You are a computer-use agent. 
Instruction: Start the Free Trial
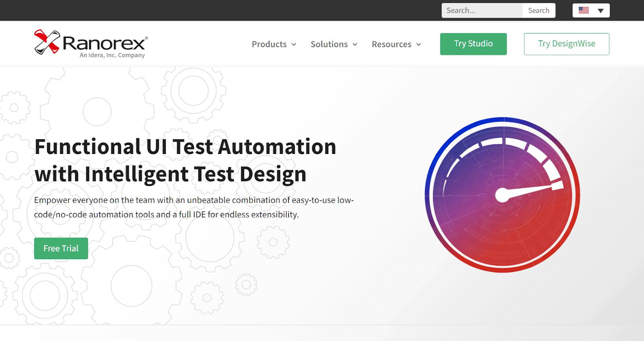coord(61,248)
